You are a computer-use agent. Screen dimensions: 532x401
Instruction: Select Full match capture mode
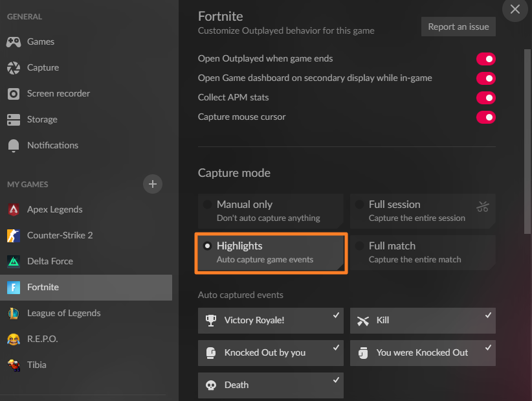pyautogui.click(x=423, y=253)
